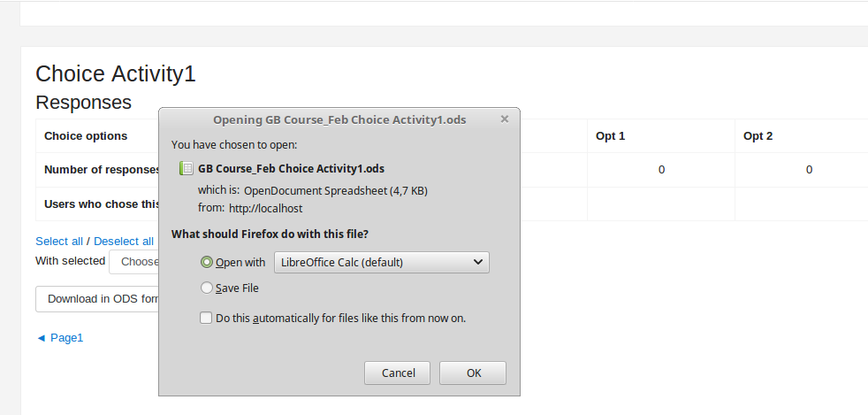Screen dimensions: 868x415
Task: Cancel the file download dialog
Action: coord(398,373)
